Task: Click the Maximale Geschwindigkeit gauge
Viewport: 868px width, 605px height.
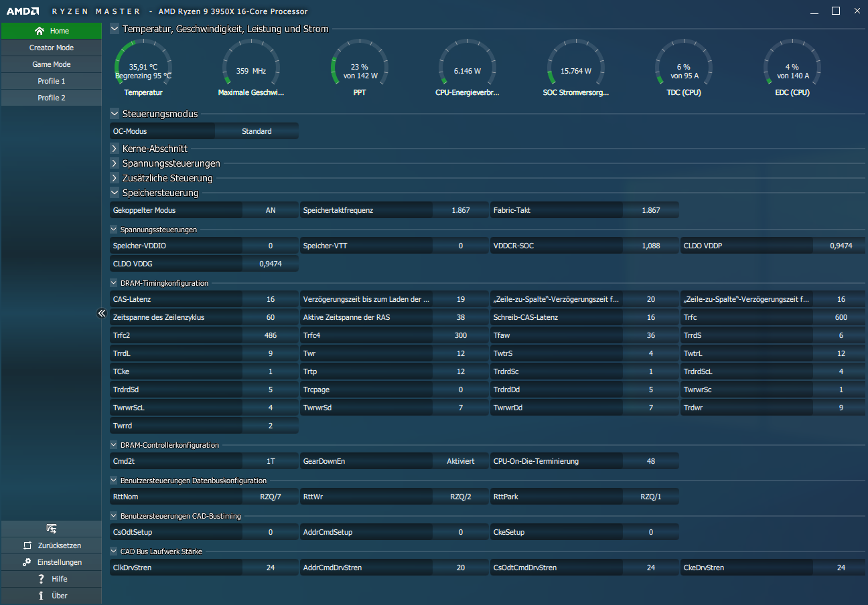Action: [x=251, y=68]
